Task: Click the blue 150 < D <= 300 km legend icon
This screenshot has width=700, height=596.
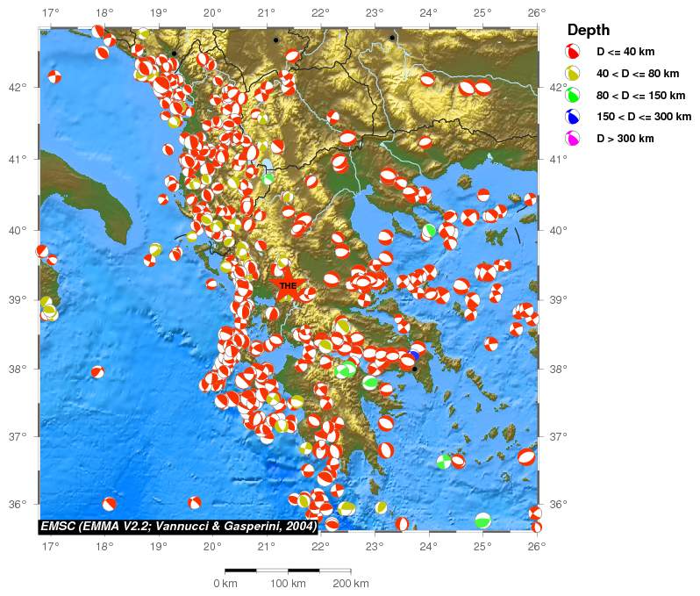Action: click(573, 117)
